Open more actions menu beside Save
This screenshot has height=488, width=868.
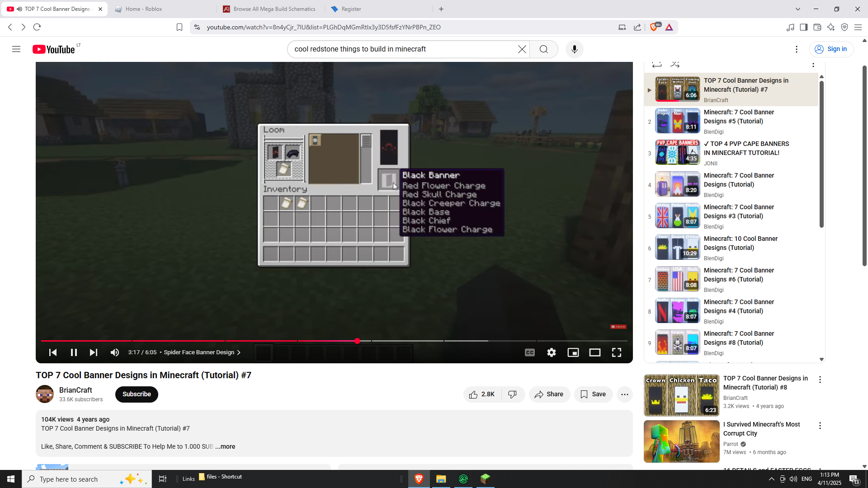[624, 394]
